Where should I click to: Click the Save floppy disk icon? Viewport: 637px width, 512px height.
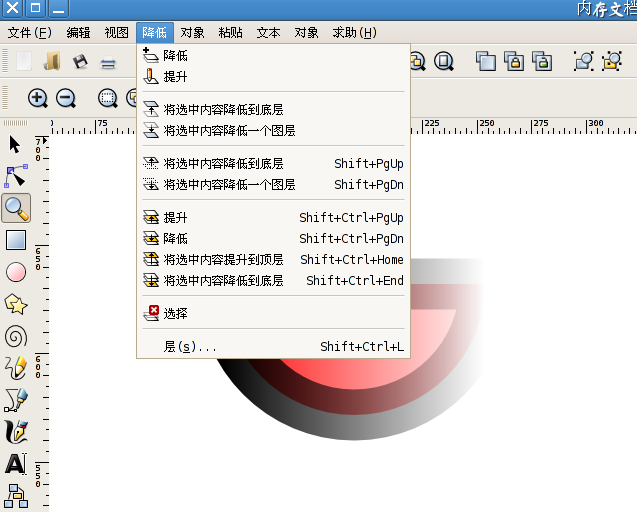80,62
